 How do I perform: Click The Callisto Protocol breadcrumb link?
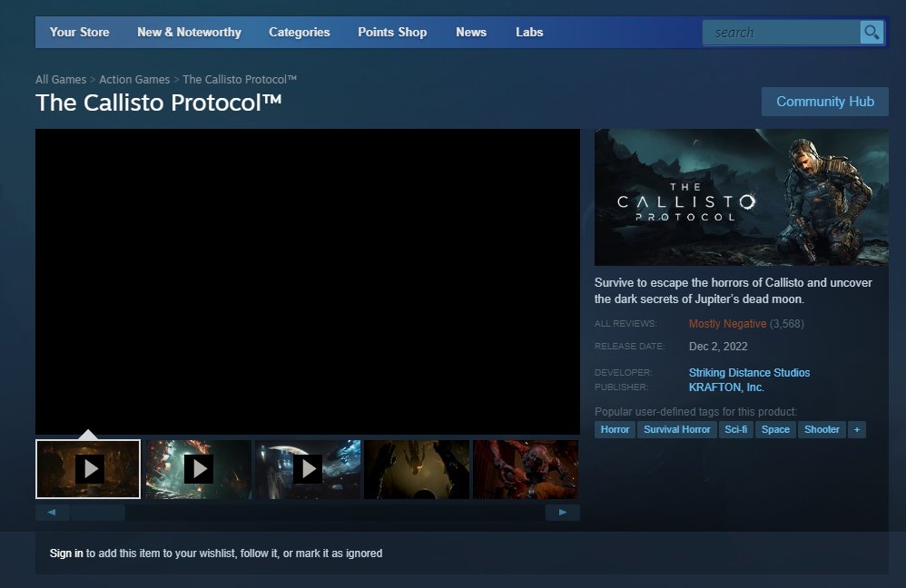pos(240,80)
